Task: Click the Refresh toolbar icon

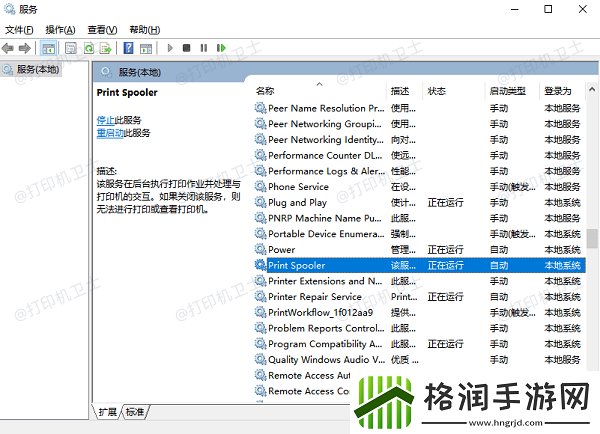Action: point(88,47)
